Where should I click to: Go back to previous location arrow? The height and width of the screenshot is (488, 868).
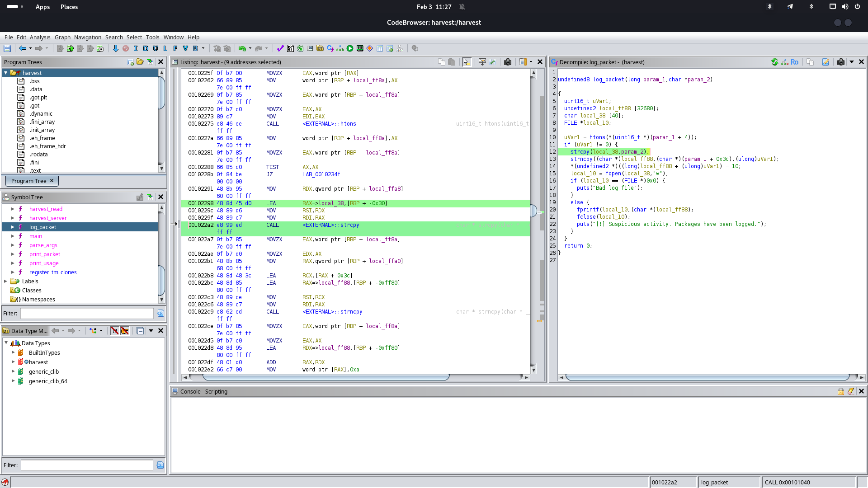pyautogui.click(x=22, y=48)
